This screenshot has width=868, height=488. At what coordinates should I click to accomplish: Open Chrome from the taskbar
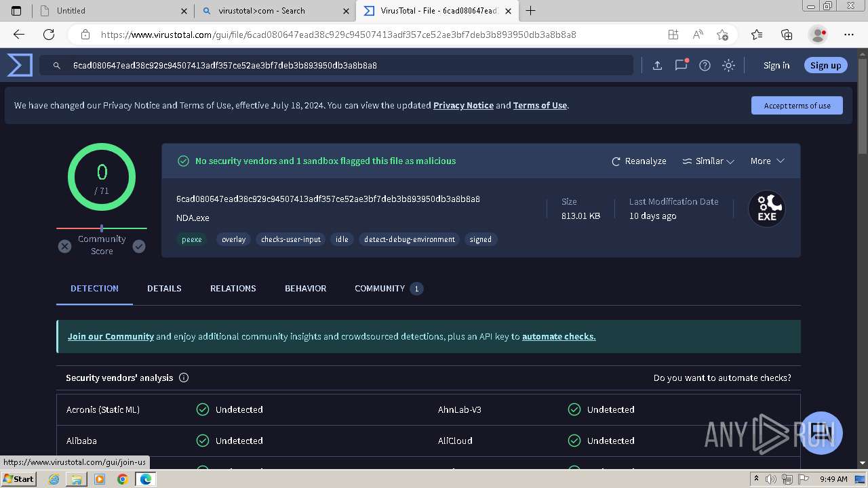123,479
